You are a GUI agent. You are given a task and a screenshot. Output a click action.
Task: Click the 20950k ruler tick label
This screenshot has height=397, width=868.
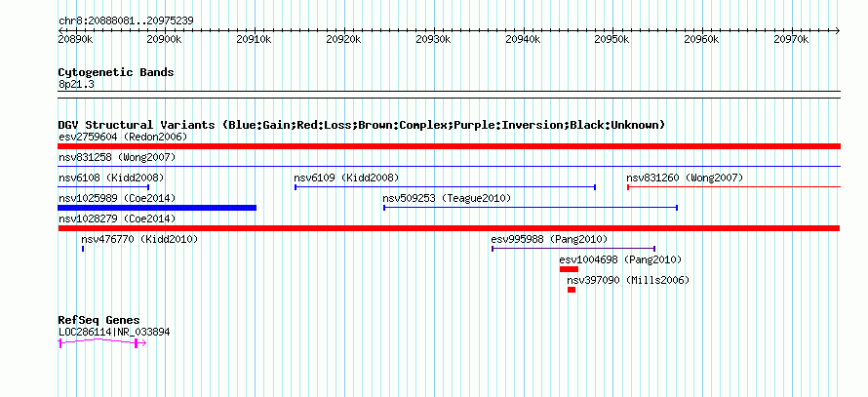(x=612, y=40)
